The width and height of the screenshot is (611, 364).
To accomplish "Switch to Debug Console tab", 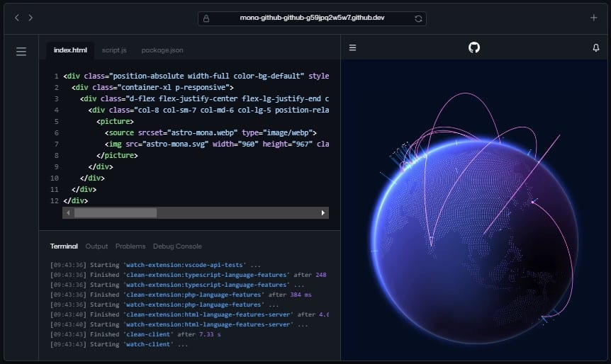I will pyautogui.click(x=177, y=246).
